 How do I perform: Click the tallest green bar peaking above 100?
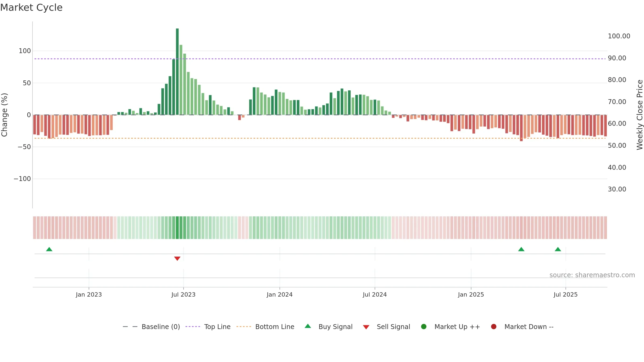click(x=177, y=72)
